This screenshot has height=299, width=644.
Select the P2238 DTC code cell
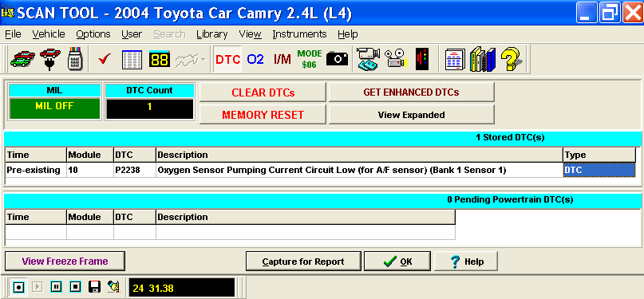pyautogui.click(x=135, y=170)
